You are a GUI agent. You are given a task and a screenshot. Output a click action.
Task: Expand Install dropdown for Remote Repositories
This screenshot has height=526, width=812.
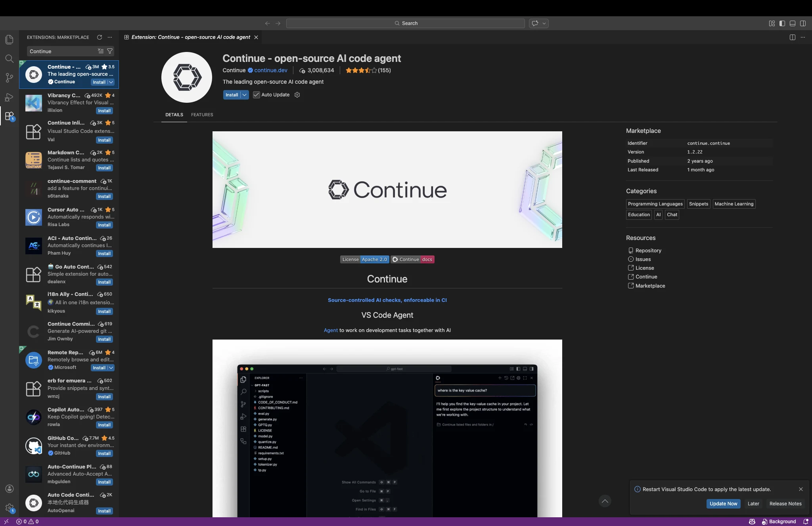111,368
